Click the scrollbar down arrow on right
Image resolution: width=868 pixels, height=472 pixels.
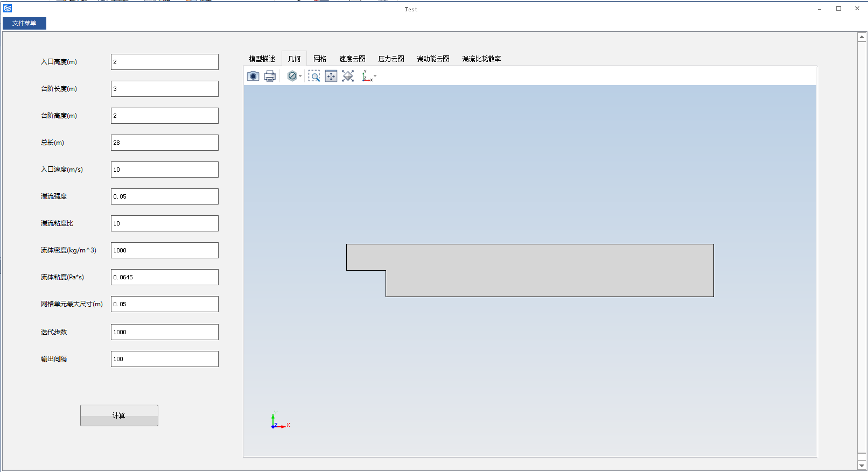tap(862, 465)
